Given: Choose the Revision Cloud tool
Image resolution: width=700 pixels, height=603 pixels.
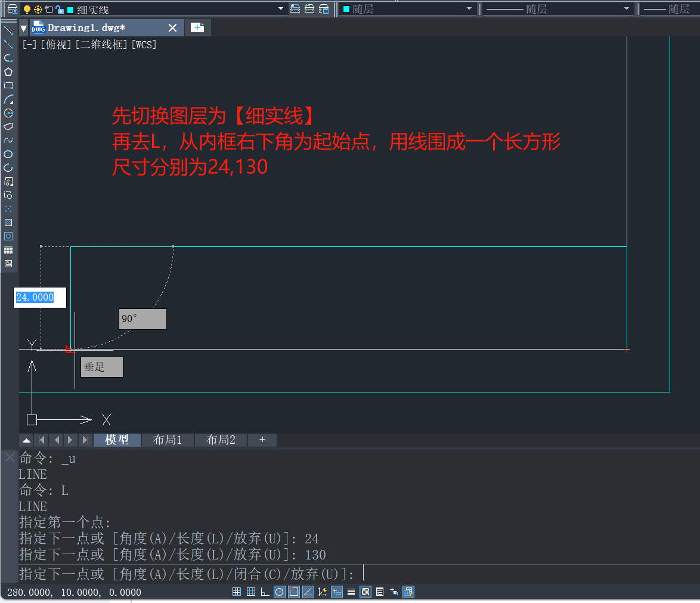Looking at the screenshot, I should pos(8,126).
